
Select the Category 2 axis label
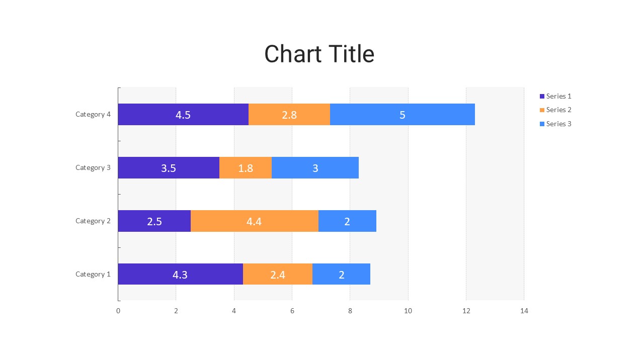93,221
